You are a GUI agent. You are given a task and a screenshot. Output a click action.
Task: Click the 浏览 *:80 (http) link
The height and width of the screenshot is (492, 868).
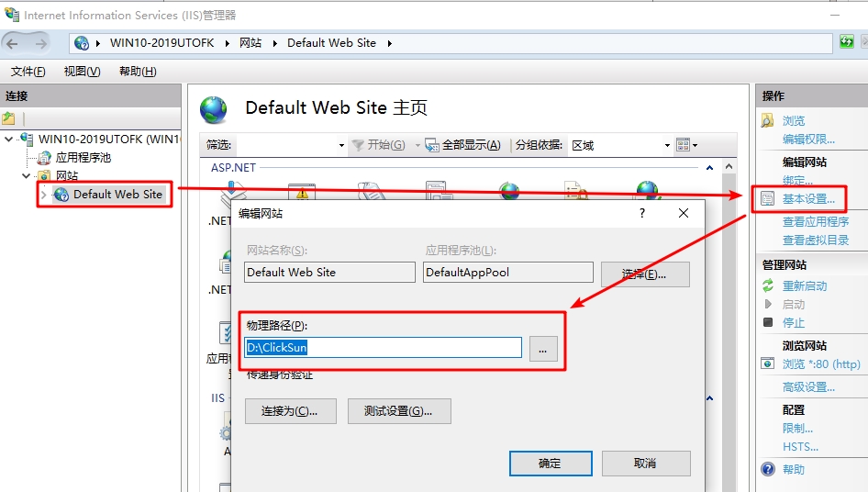821,364
